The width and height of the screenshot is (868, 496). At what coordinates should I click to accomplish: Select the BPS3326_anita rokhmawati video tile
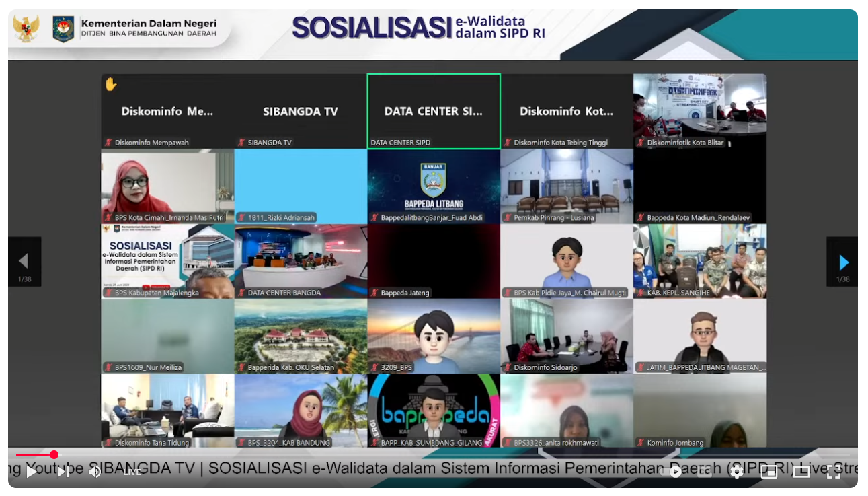pyautogui.click(x=567, y=411)
